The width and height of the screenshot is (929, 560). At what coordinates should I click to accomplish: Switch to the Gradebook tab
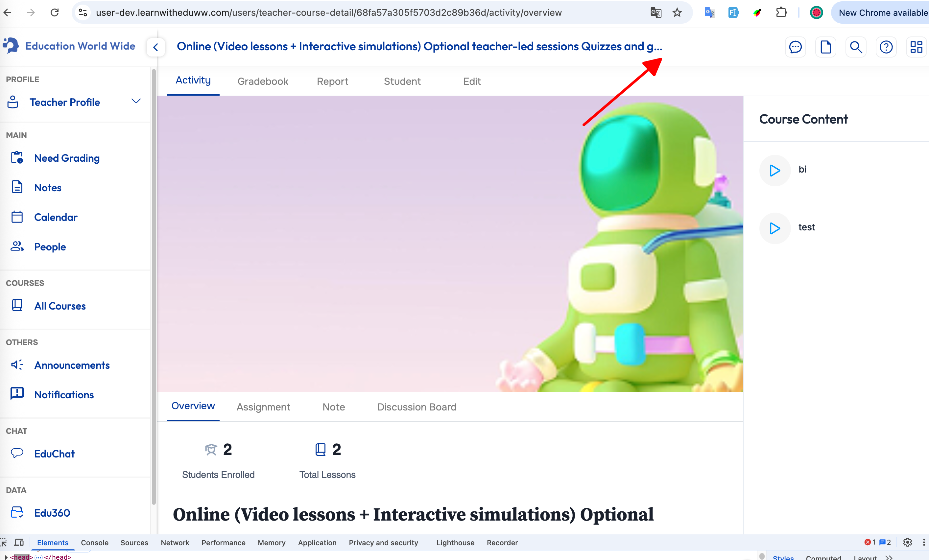(x=262, y=82)
